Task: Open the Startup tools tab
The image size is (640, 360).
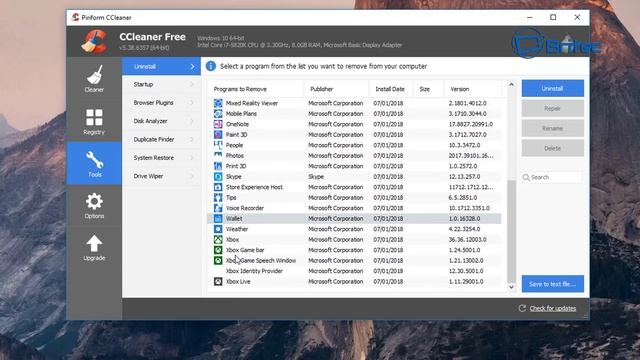Action: coord(161,84)
